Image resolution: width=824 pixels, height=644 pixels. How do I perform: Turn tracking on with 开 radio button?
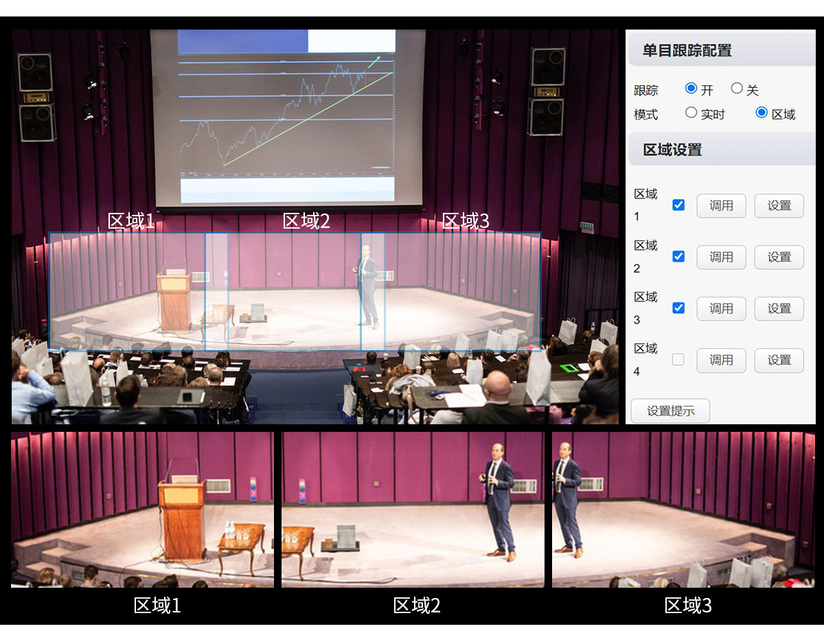691,89
